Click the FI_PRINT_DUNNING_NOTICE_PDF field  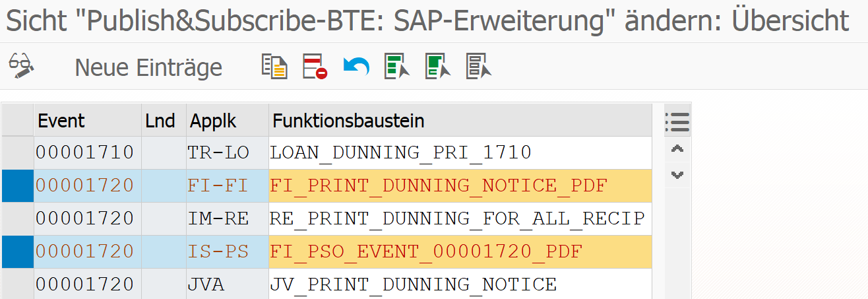click(x=460, y=185)
